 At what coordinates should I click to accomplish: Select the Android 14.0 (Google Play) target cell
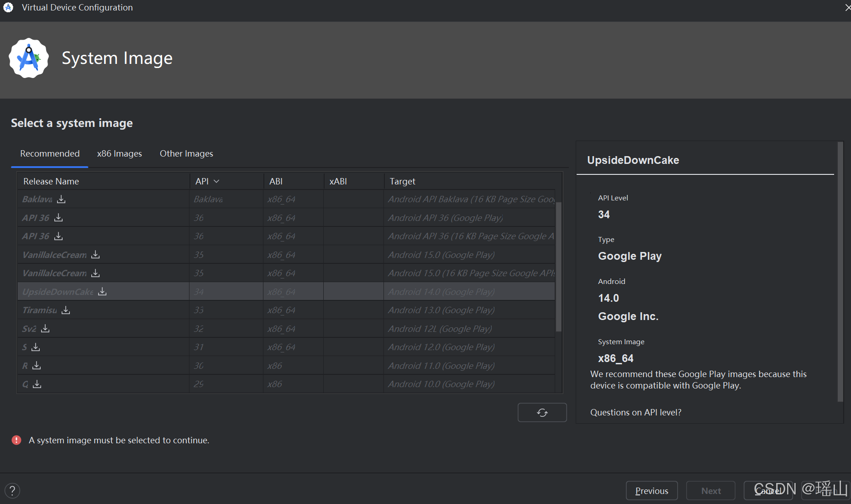coord(469,291)
